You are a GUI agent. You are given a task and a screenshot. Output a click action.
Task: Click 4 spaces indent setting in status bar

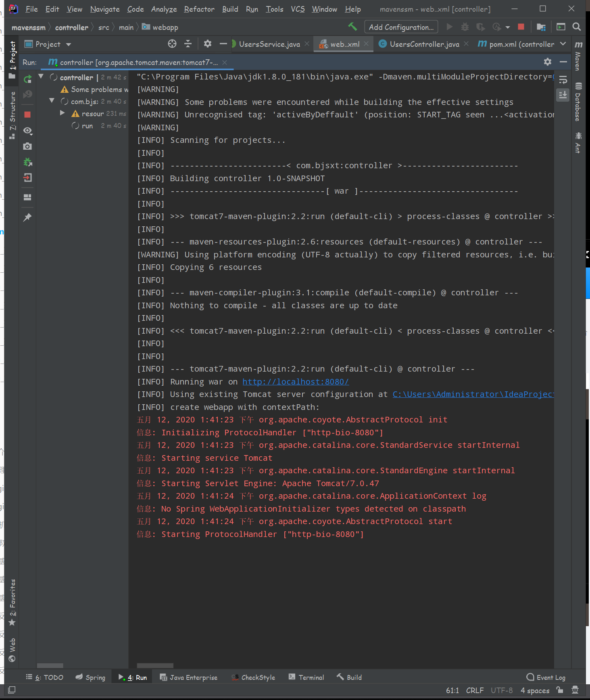pyautogui.click(x=535, y=690)
